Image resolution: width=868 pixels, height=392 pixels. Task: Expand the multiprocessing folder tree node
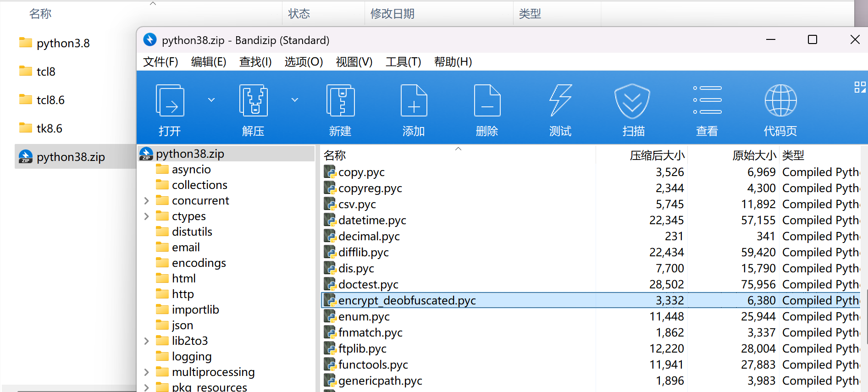[147, 372]
